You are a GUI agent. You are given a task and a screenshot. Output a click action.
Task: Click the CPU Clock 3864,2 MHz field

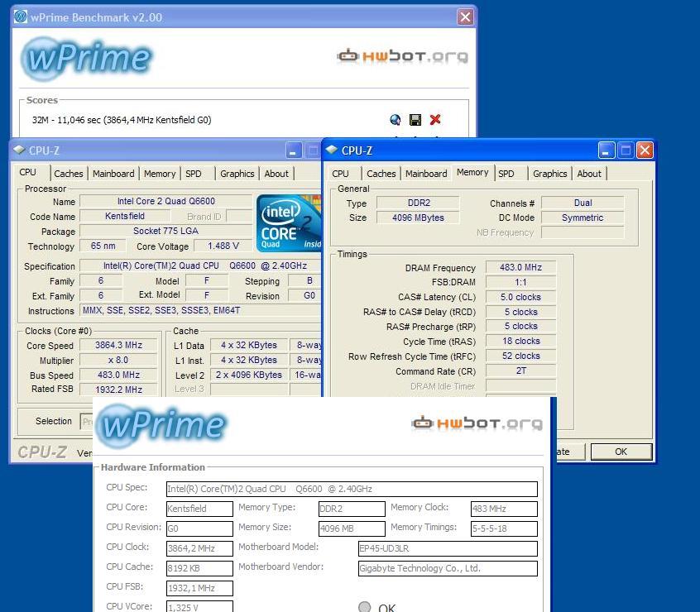[x=199, y=548]
